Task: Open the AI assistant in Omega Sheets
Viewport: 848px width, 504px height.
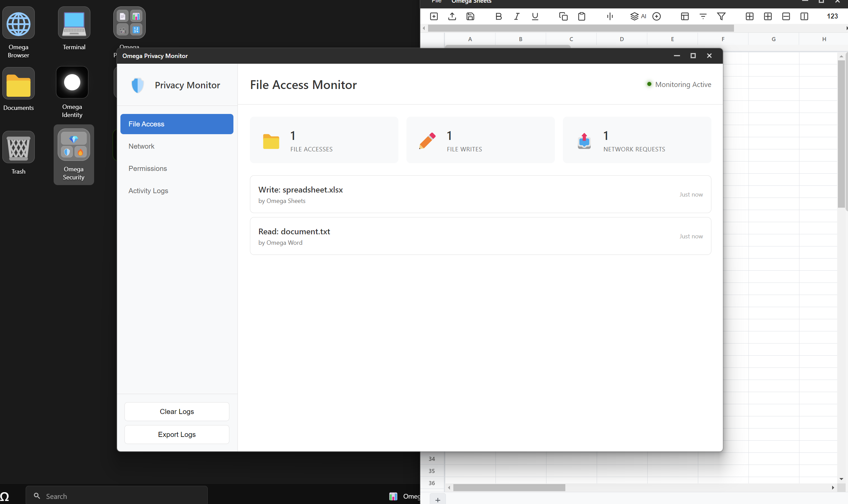Action: pos(638,16)
